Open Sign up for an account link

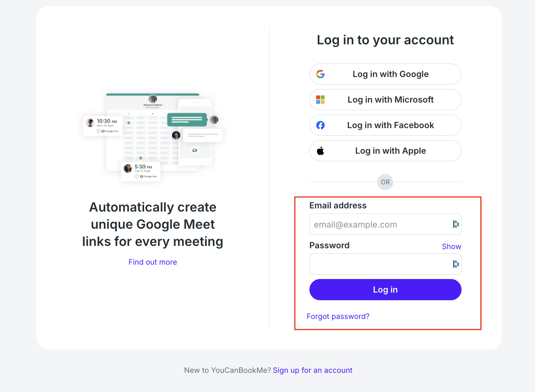[x=313, y=370]
